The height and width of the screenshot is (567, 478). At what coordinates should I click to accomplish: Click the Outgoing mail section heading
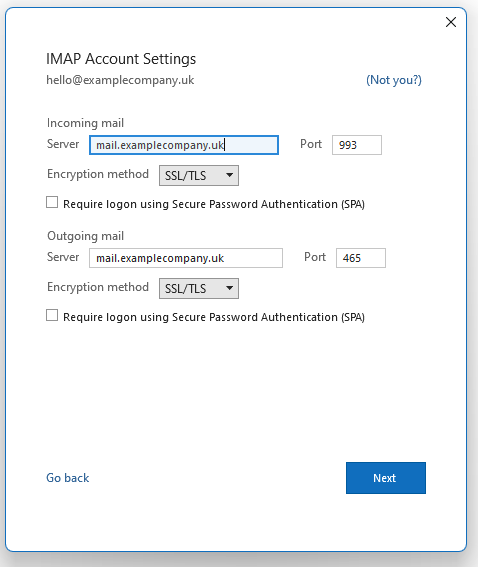(85, 236)
